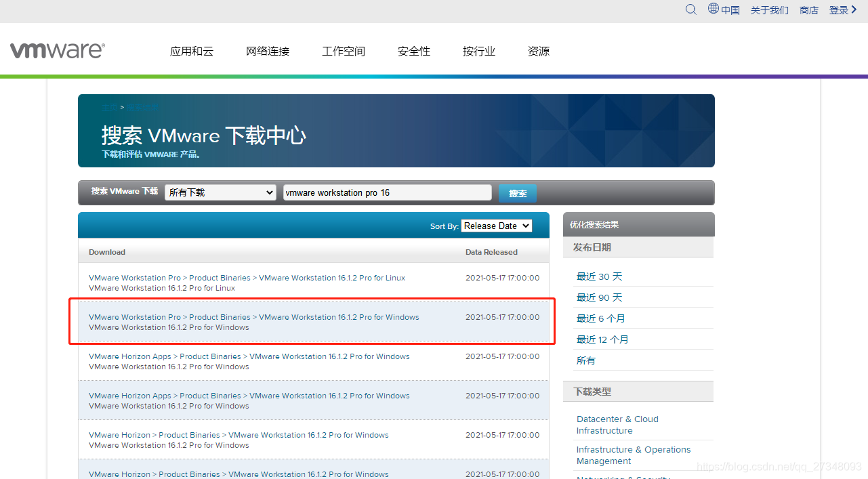Screen dimensions: 868x479
Task: Filter by Datacenter & Cloud Infrastructure
Action: [617, 425]
